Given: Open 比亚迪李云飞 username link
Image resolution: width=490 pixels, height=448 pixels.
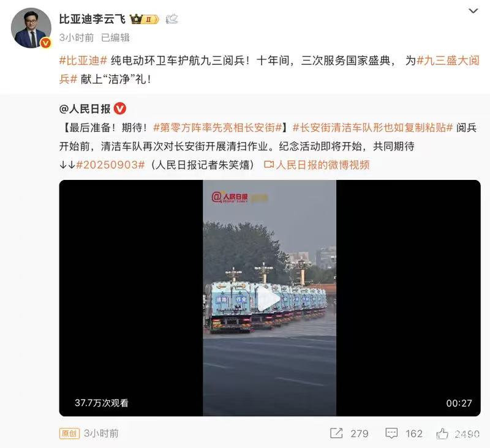Looking at the screenshot, I should 92,20.
